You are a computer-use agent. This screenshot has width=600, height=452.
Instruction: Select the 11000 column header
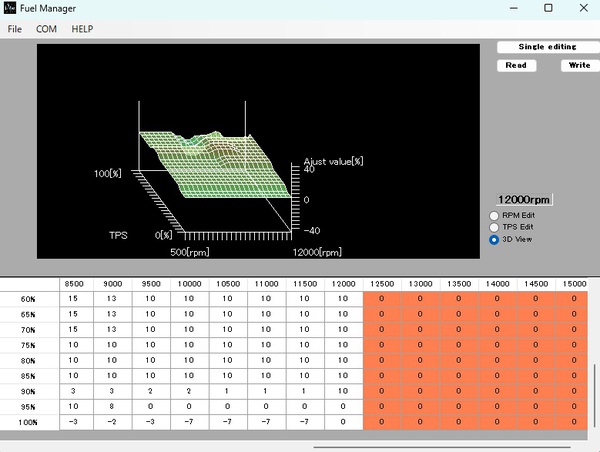(x=267, y=284)
